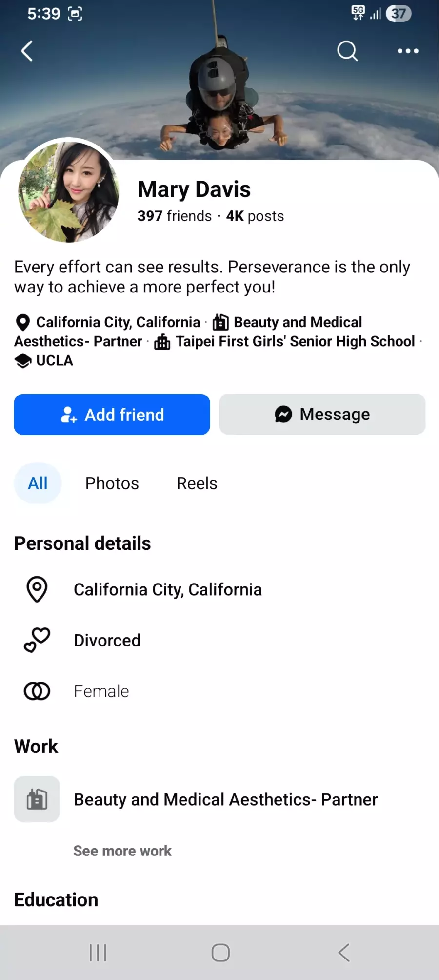Tap the back arrow at top left
The height and width of the screenshot is (980, 439).
tap(27, 51)
